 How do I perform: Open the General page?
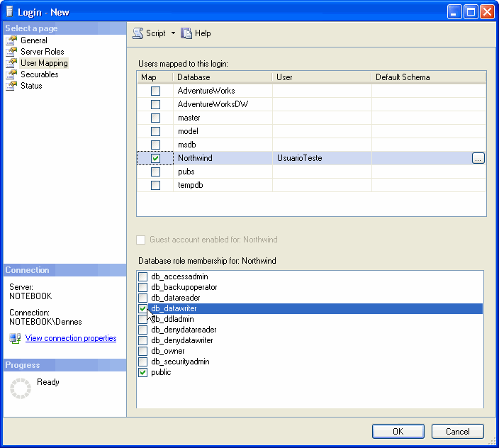[33, 40]
